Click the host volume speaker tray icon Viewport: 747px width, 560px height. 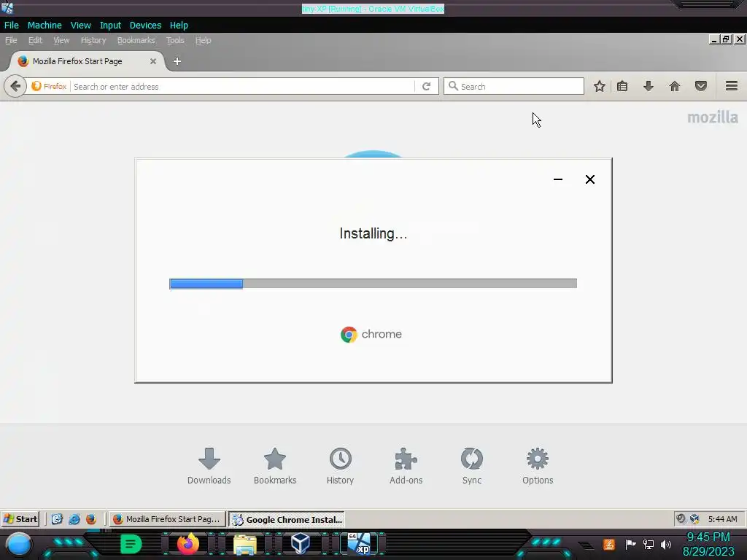click(665, 544)
